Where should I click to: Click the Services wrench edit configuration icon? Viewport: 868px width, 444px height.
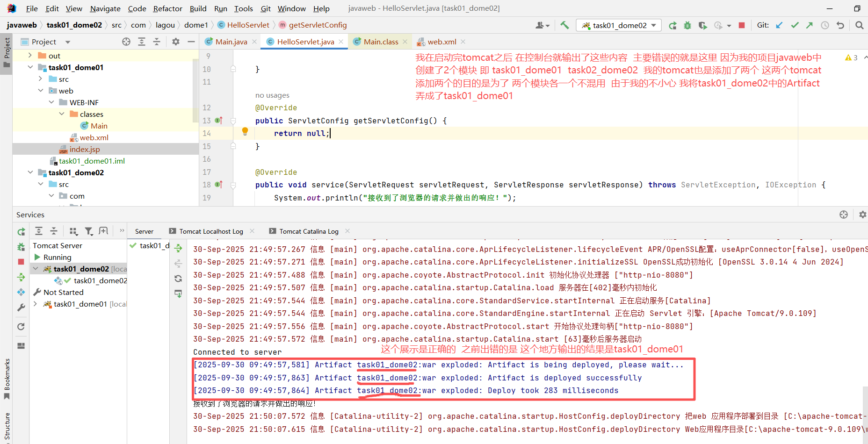coord(21,307)
